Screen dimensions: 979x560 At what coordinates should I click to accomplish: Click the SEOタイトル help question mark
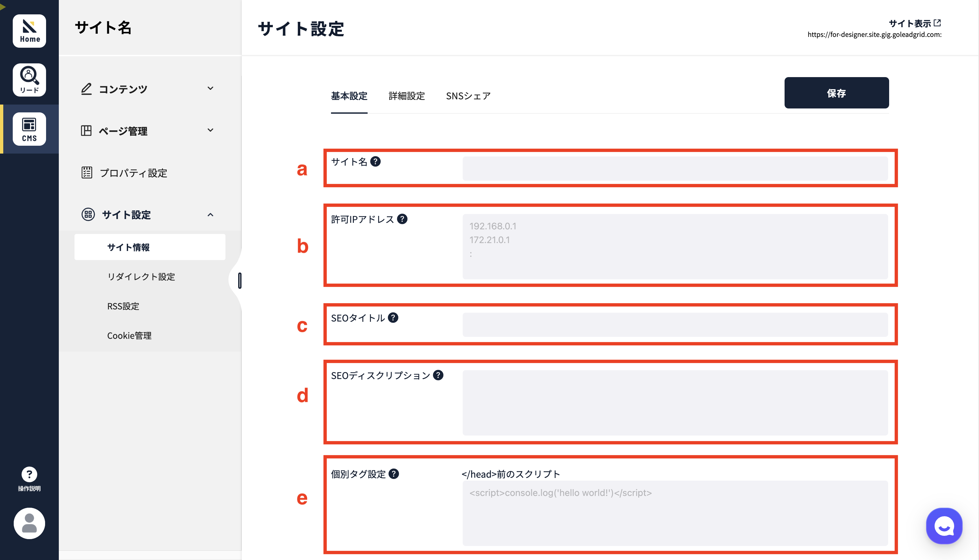pos(393,318)
